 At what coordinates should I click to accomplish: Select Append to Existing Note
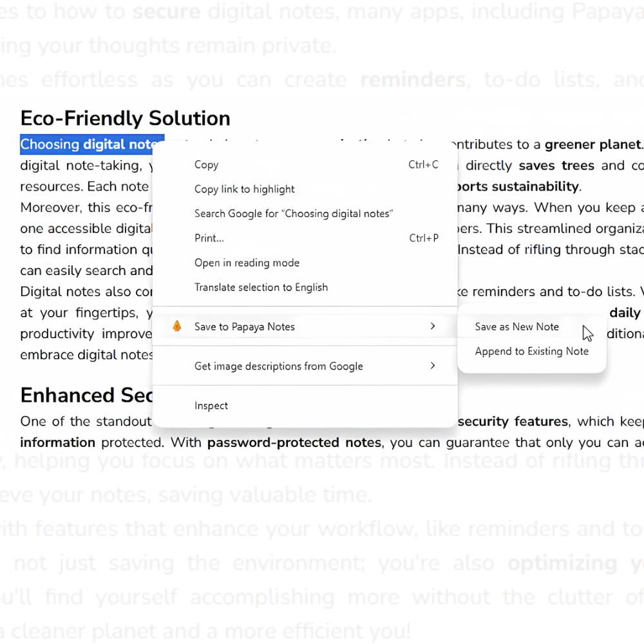531,352
